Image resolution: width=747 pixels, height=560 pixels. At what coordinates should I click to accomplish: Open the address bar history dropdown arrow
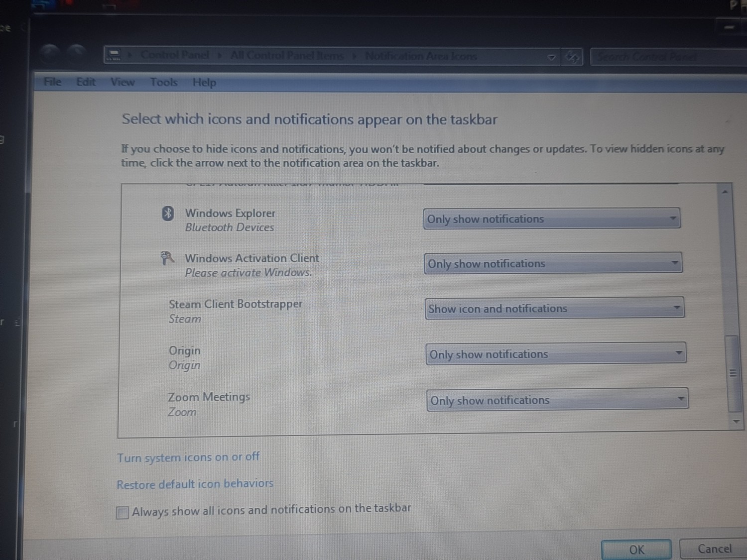point(551,57)
